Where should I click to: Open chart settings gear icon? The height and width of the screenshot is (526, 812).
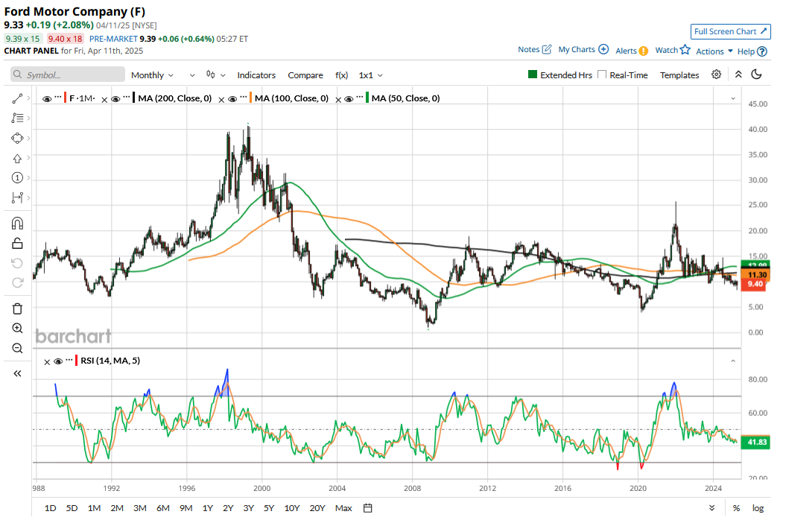(716, 75)
